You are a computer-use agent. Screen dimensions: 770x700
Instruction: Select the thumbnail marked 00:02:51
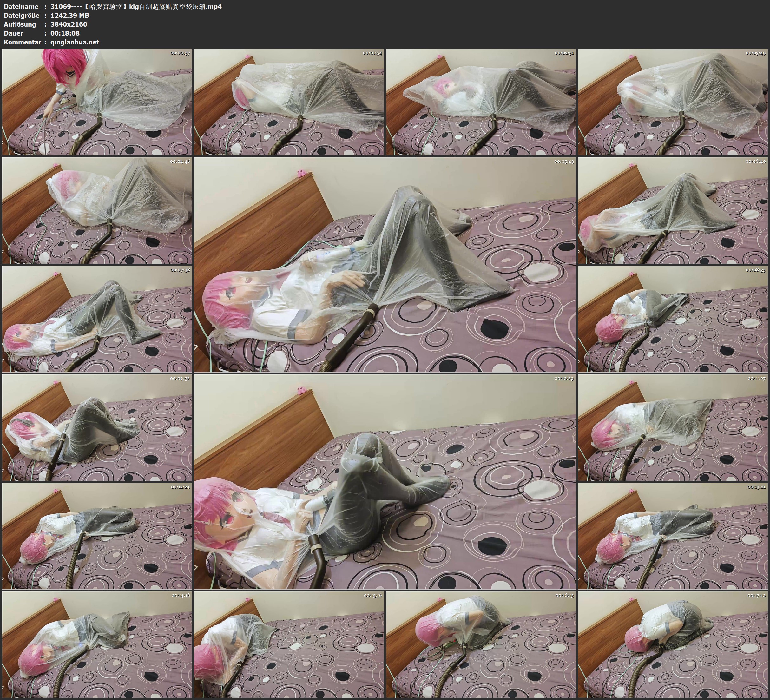tap(481, 102)
